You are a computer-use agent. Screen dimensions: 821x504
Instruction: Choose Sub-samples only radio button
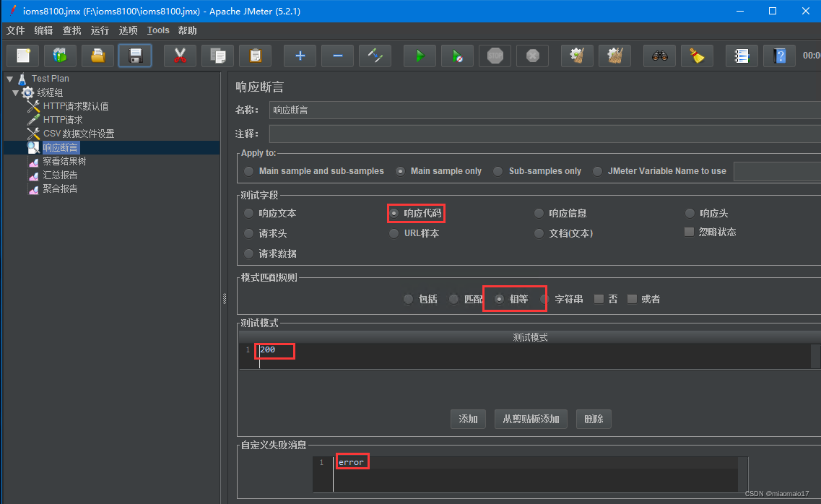(x=498, y=171)
